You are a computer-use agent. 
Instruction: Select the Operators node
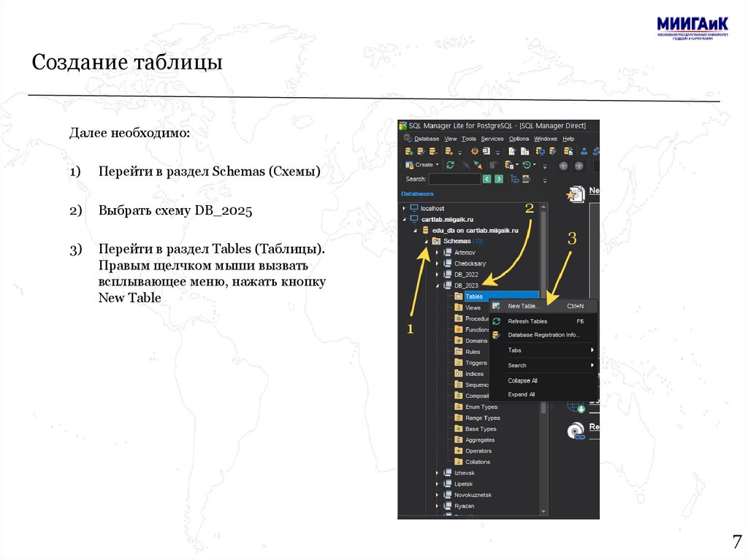(x=478, y=450)
